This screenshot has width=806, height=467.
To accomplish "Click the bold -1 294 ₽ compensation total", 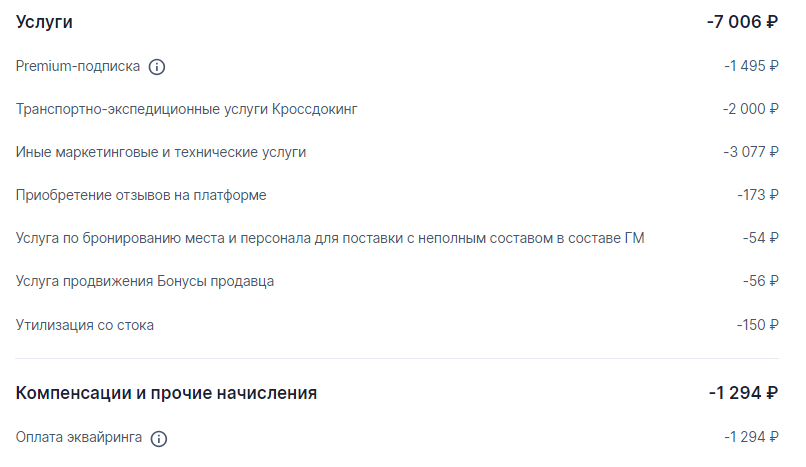I will click(743, 393).
